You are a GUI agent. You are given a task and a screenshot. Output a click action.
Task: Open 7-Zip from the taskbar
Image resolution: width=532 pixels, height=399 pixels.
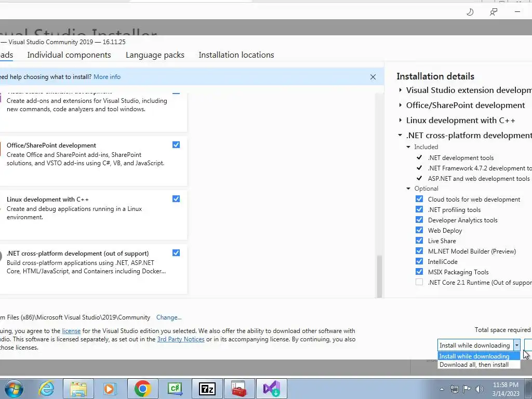(207, 389)
